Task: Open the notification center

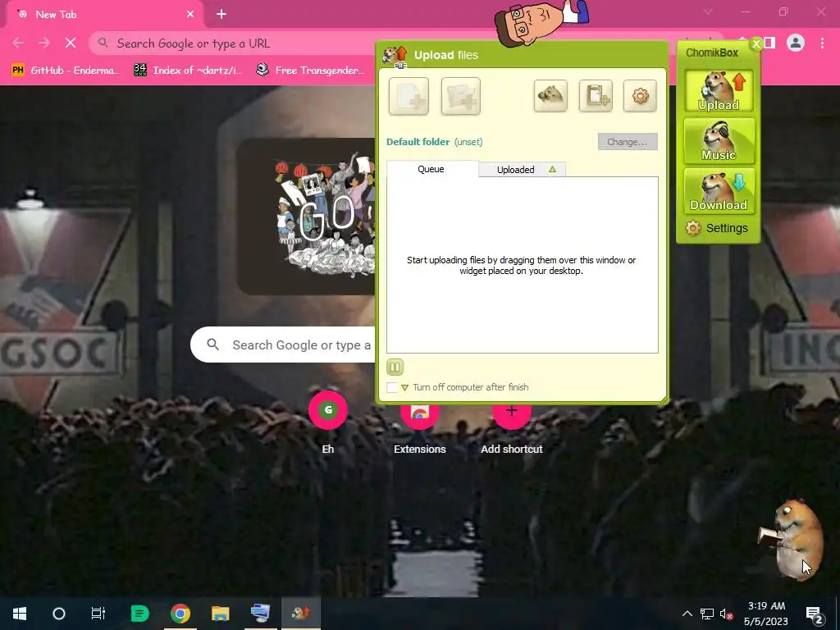Action: (814, 614)
